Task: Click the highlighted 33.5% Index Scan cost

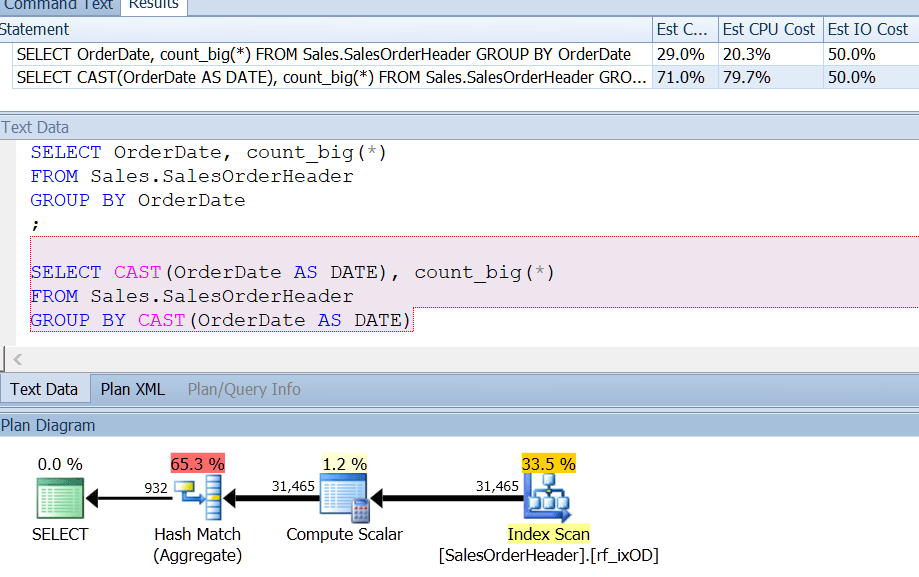Action: click(548, 463)
